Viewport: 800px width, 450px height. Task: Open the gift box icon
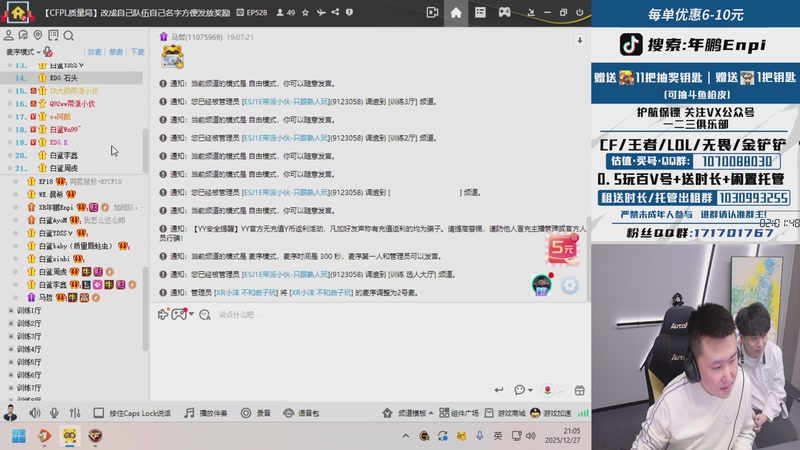580,390
